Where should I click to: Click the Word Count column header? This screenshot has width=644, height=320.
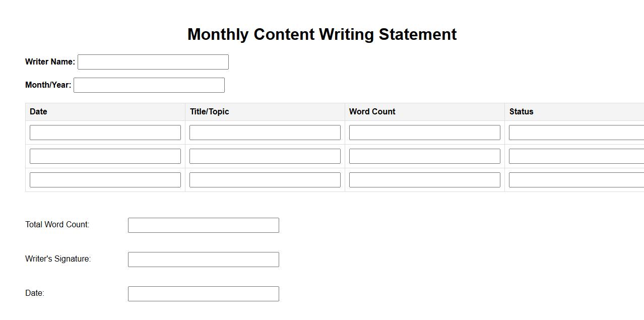coord(372,112)
